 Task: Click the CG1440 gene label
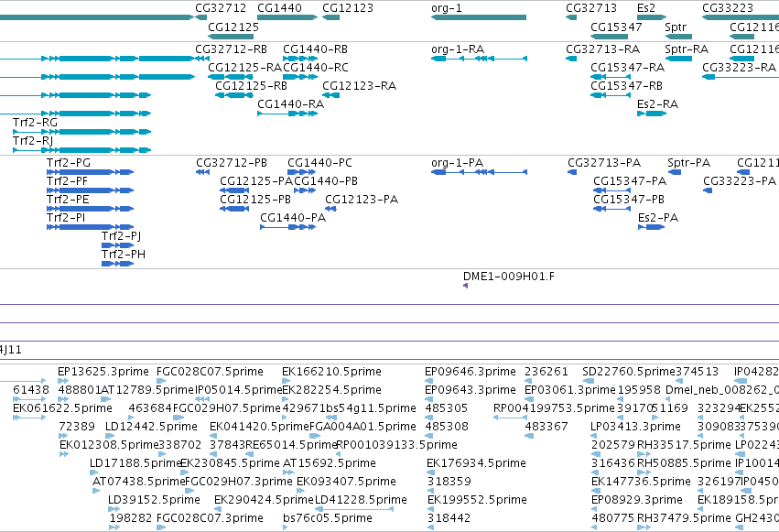pos(279,8)
